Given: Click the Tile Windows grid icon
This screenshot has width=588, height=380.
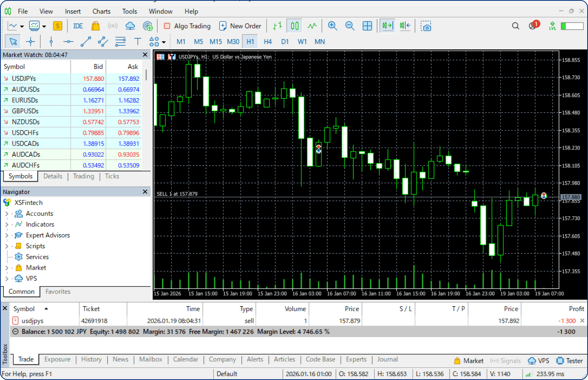Looking at the screenshot, I should 367,26.
